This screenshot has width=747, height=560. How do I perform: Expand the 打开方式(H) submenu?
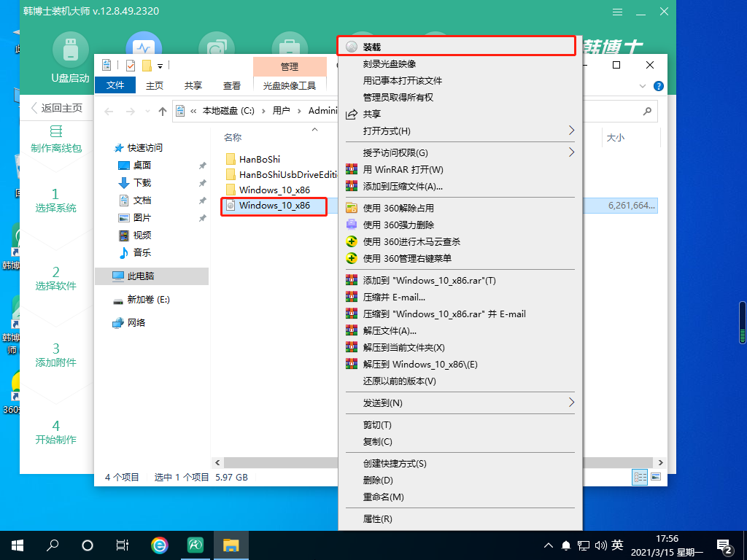click(387, 131)
